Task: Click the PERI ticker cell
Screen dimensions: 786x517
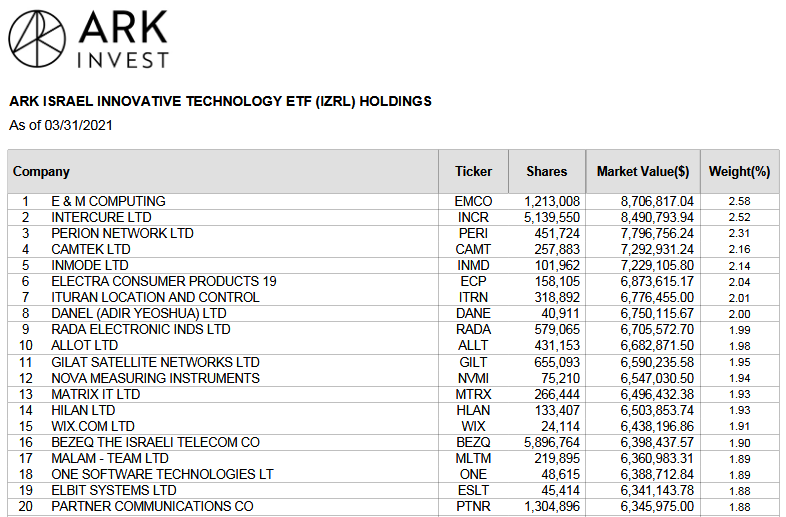Action: click(473, 233)
